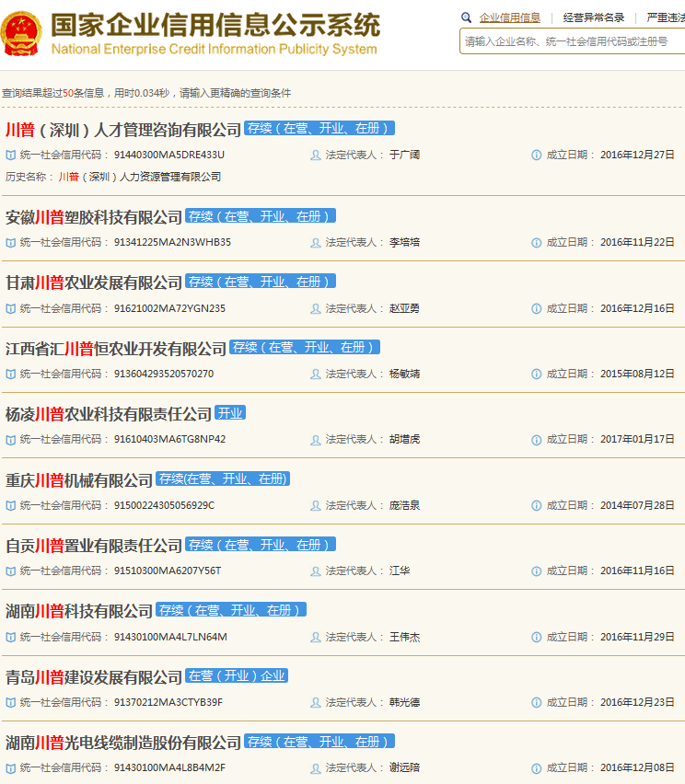Click info icon beside date 2014年07月28日

[x=536, y=505]
